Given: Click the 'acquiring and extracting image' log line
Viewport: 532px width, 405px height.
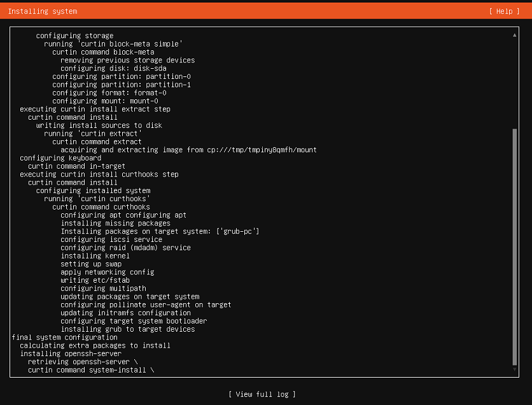Looking at the screenshot, I should [x=188, y=150].
